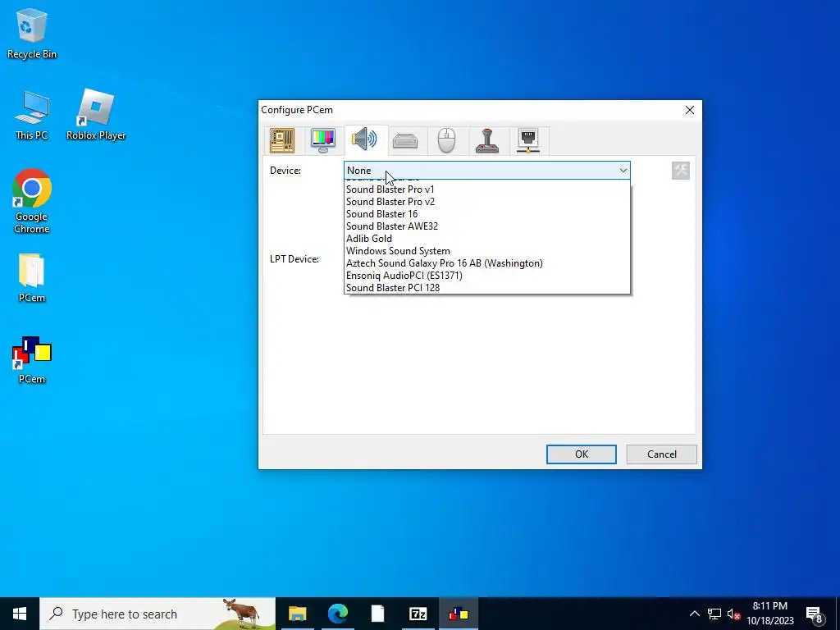The image size is (840, 630).
Task: Click the taskbar search box
Action: [157, 614]
